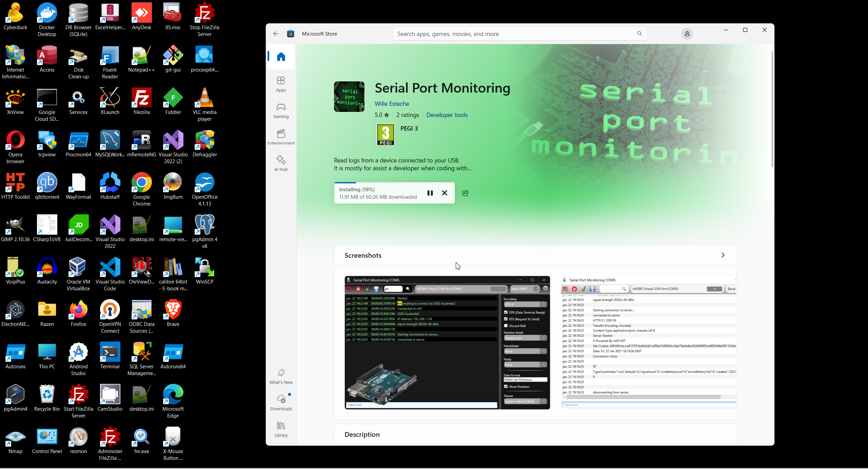Open What's New in the sidebar
Viewport: 868px width, 469px height.
(x=281, y=376)
